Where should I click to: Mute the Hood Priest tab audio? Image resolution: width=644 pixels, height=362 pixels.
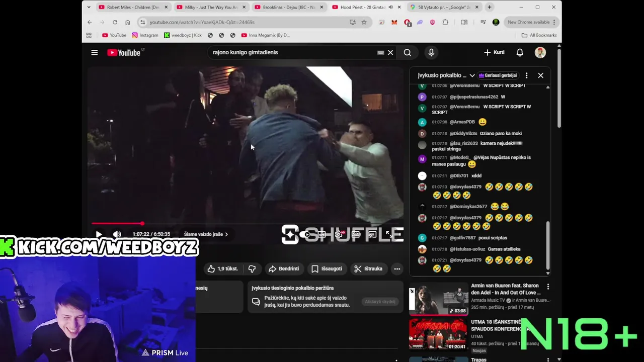tap(390, 7)
